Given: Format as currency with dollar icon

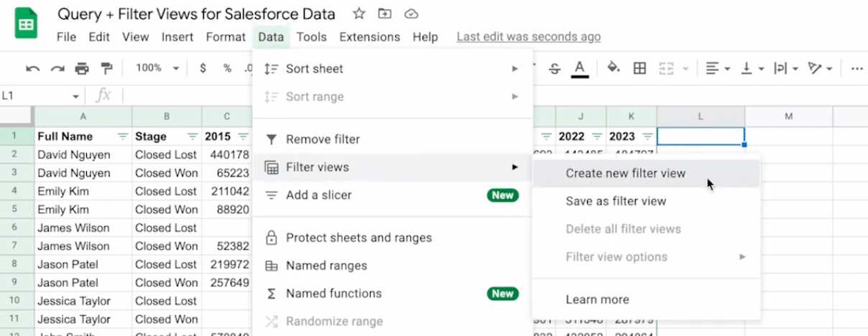Looking at the screenshot, I should [203, 68].
